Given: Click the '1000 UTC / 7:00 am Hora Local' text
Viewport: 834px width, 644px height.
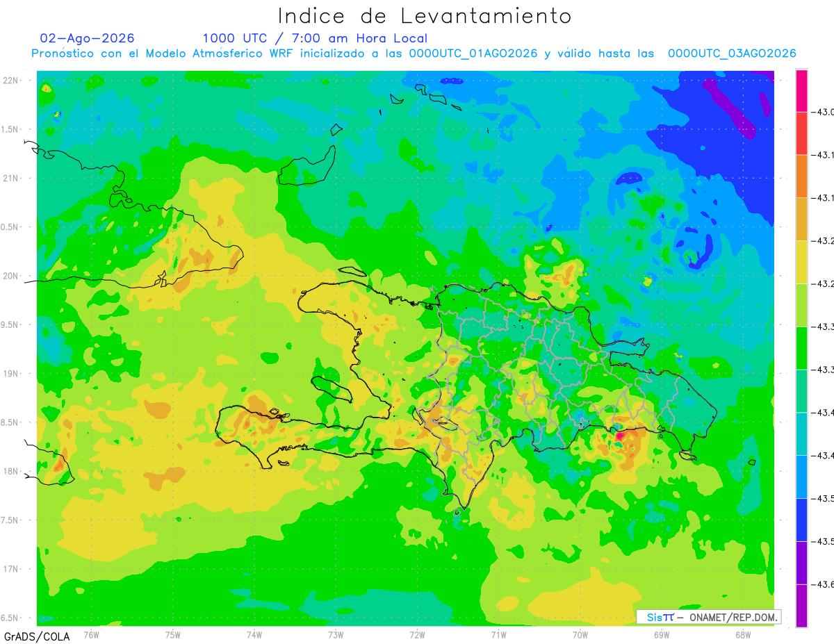Looking at the screenshot, I should click(315, 38).
